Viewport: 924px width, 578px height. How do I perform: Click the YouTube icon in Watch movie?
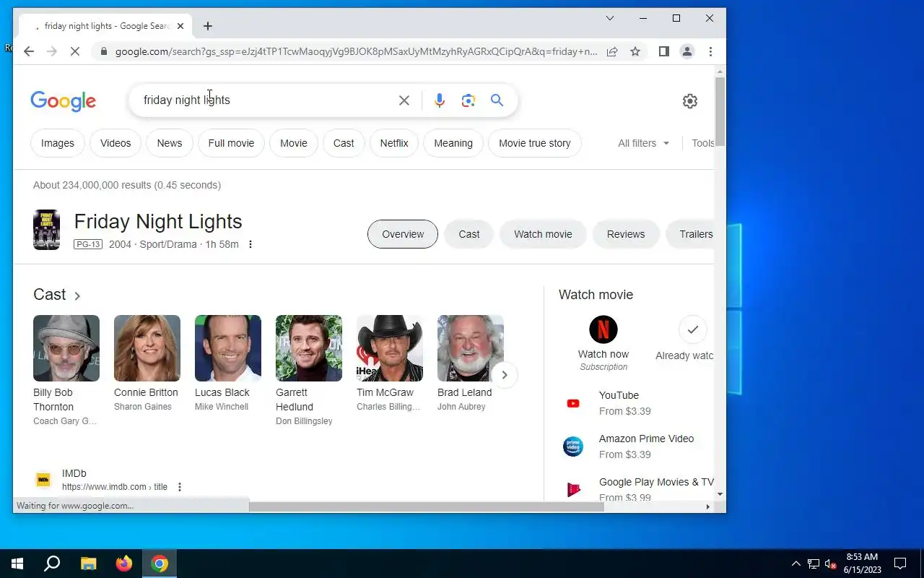click(x=573, y=403)
